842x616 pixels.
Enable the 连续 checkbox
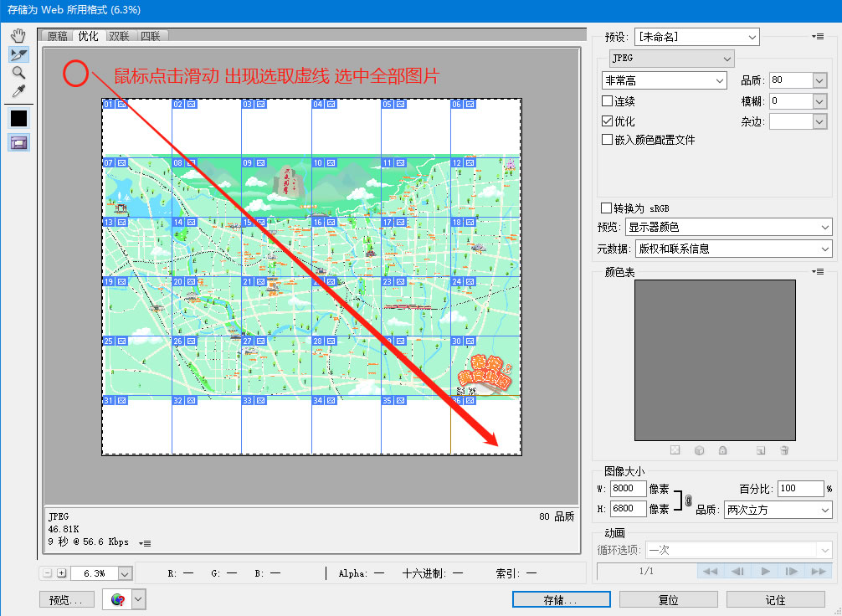[x=608, y=101]
